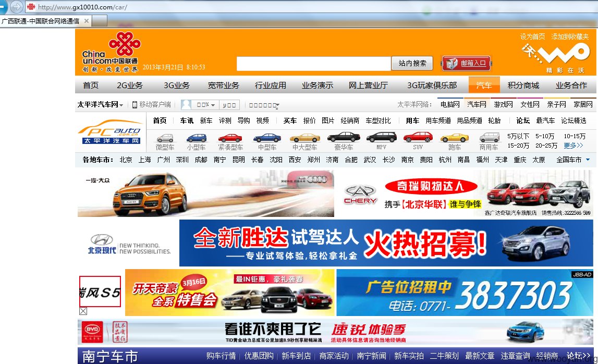Open the 3G业务 navigation item
The width and height of the screenshot is (598, 364).
tap(177, 86)
